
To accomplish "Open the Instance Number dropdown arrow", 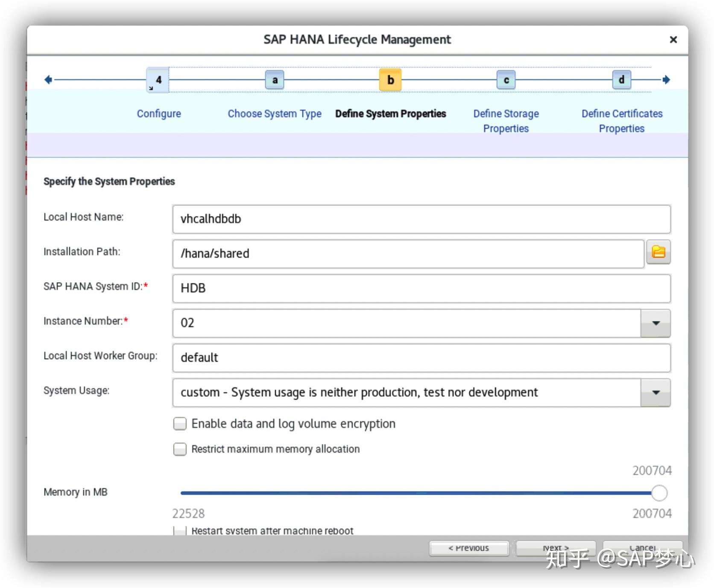I will pos(656,323).
